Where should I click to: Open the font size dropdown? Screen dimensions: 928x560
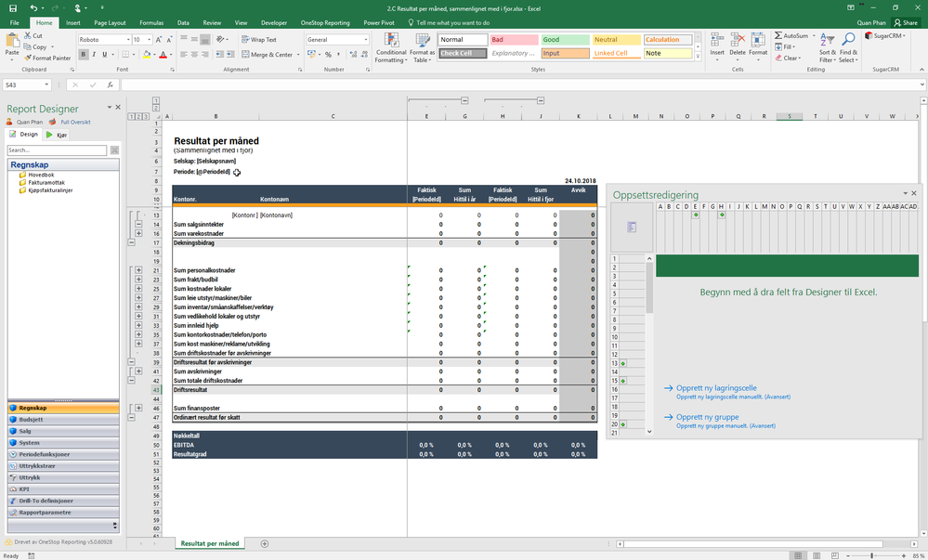pyautogui.click(x=150, y=40)
